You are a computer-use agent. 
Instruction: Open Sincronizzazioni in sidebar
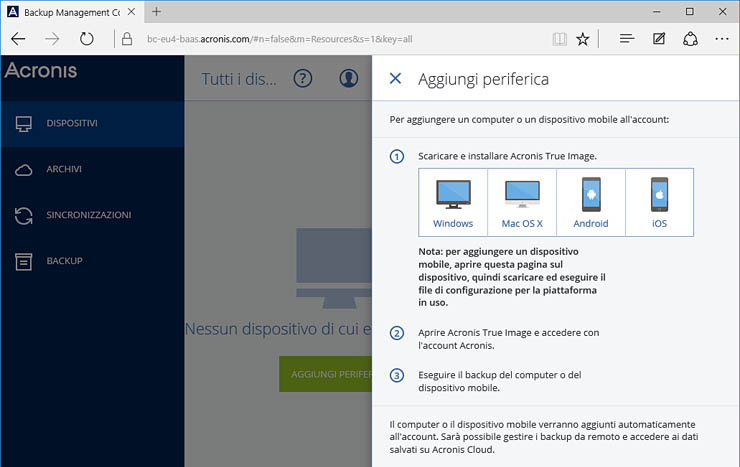click(92, 215)
